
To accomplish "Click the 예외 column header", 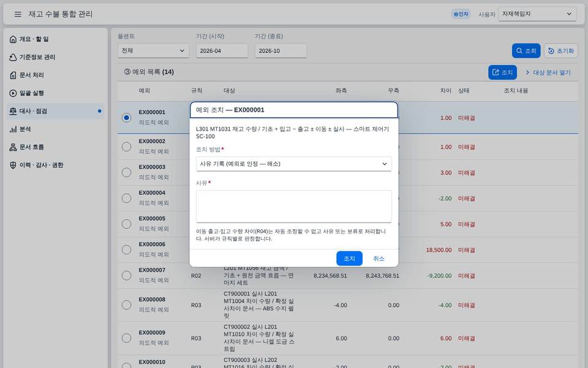I will click(145, 91).
